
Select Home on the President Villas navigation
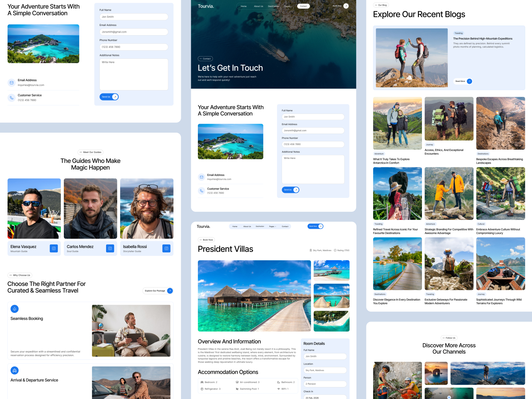coord(235,226)
